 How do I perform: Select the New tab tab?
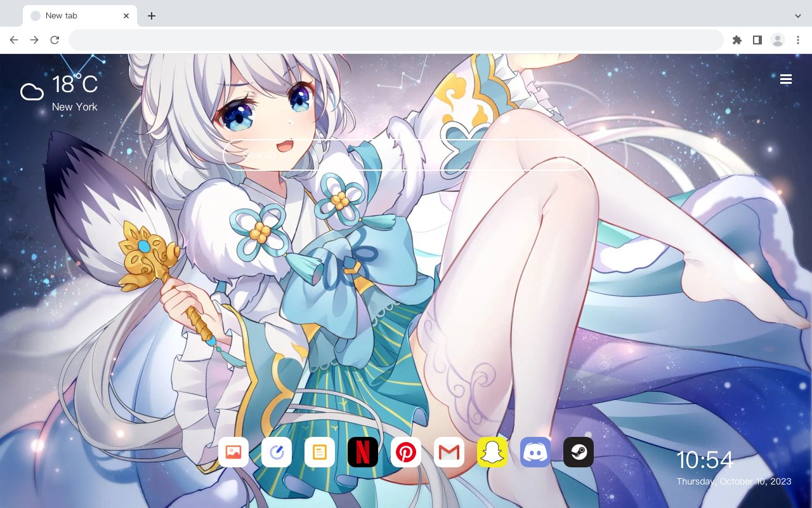pos(80,16)
